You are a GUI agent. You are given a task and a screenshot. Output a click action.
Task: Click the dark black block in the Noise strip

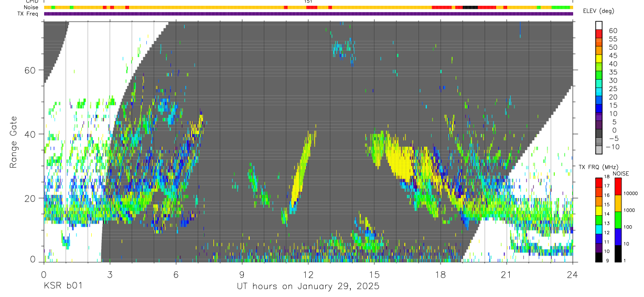point(470,7)
